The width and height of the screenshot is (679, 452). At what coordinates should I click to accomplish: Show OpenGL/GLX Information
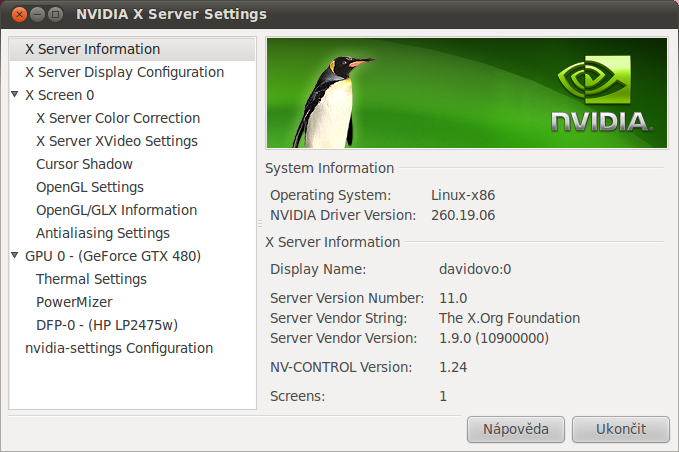[x=116, y=210]
